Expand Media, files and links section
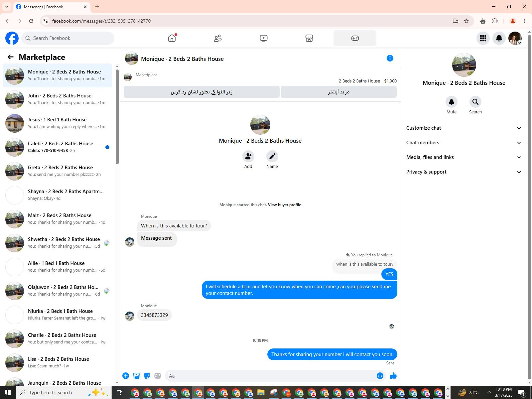Viewport: 532px width, 399px height. tap(464, 157)
